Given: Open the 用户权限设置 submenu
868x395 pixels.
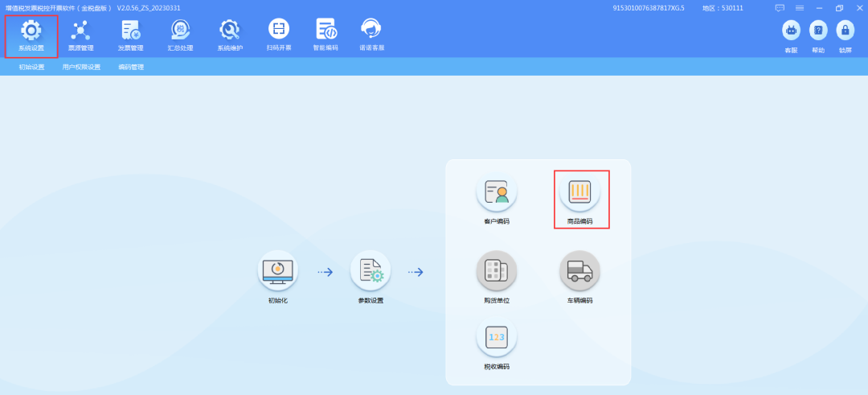Looking at the screenshot, I should (x=81, y=67).
